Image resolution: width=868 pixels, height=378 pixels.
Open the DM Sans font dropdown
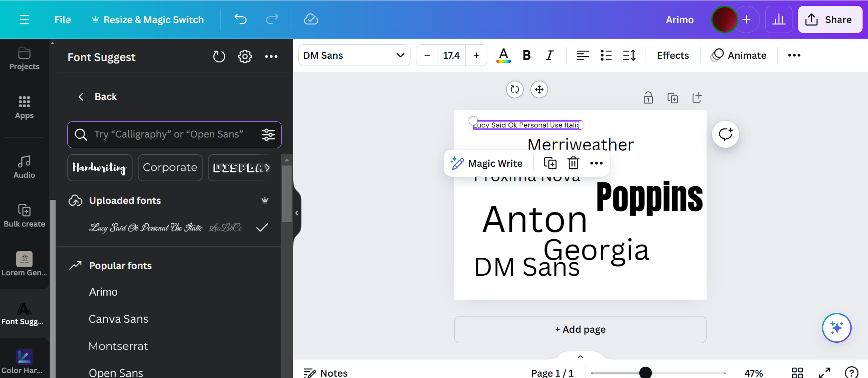point(354,55)
